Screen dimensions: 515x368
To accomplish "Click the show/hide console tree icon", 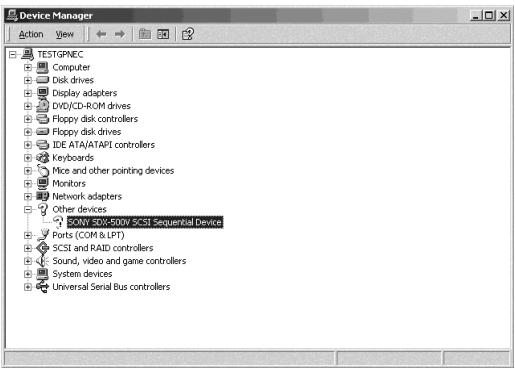I will pyautogui.click(x=163, y=34).
